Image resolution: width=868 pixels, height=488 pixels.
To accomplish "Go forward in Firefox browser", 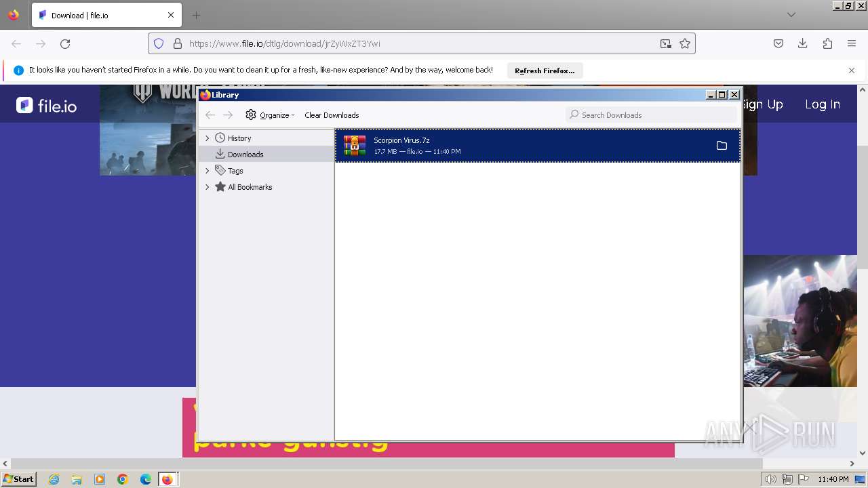I will pos(41,43).
